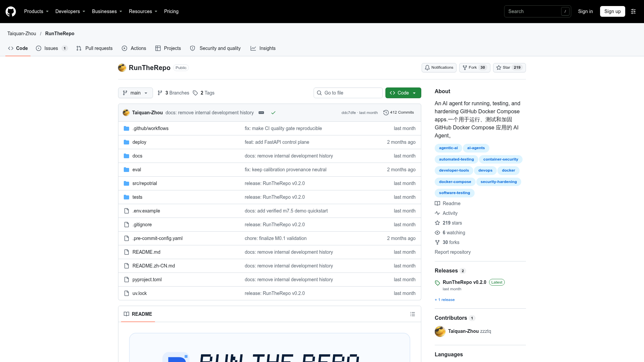644x362 pixels.
Task: Open the commit hash ddc7dfe
Action: pyautogui.click(x=348, y=113)
